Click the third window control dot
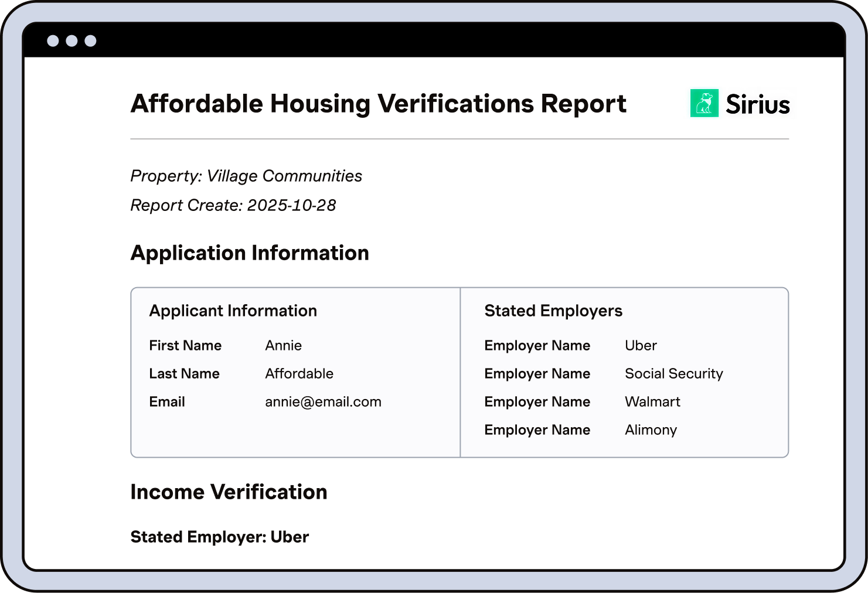 (90, 40)
